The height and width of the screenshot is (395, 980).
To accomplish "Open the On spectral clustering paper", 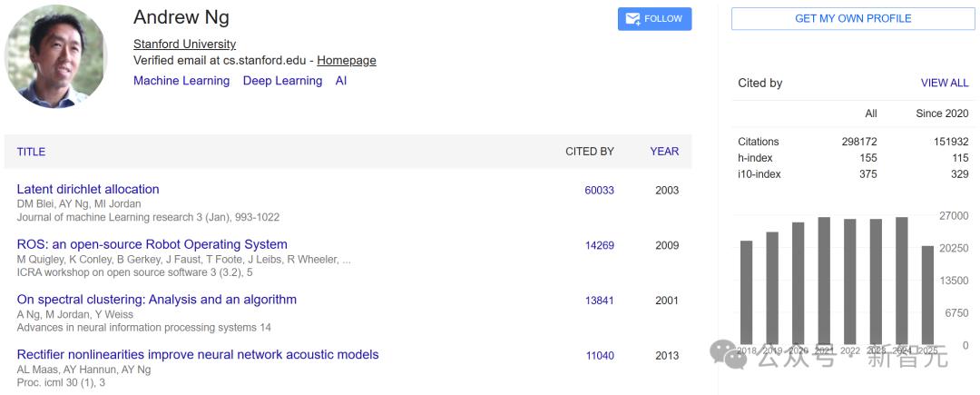I will (x=156, y=300).
